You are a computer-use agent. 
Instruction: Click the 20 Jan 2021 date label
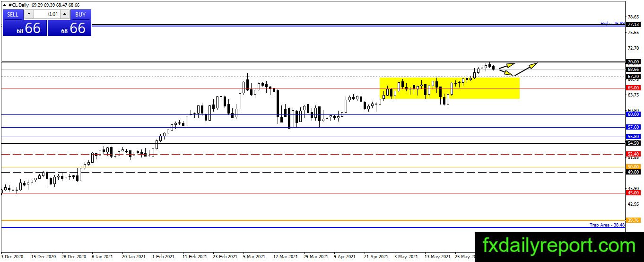[134, 257]
